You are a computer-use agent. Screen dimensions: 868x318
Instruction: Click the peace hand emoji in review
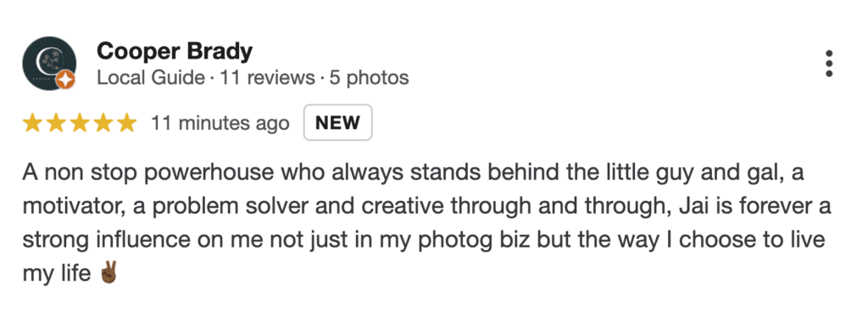[x=108, y=273]
